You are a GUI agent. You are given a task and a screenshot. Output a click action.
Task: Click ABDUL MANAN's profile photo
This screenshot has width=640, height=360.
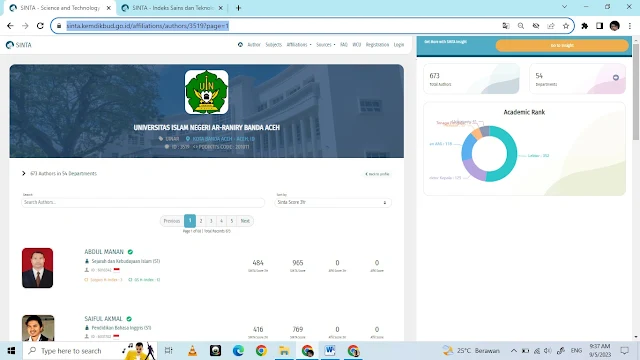pyautogui.click(x=38, y=268)
